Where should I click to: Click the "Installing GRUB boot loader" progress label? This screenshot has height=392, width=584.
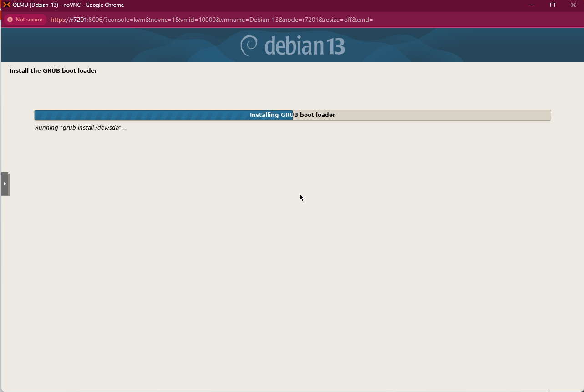click(x=292, y=115)
